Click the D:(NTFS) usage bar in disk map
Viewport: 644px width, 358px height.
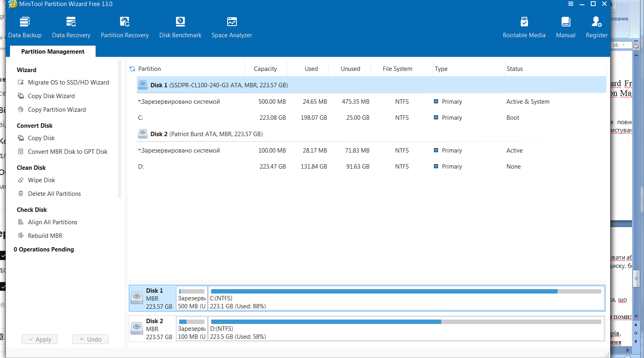tap(406, 329)
